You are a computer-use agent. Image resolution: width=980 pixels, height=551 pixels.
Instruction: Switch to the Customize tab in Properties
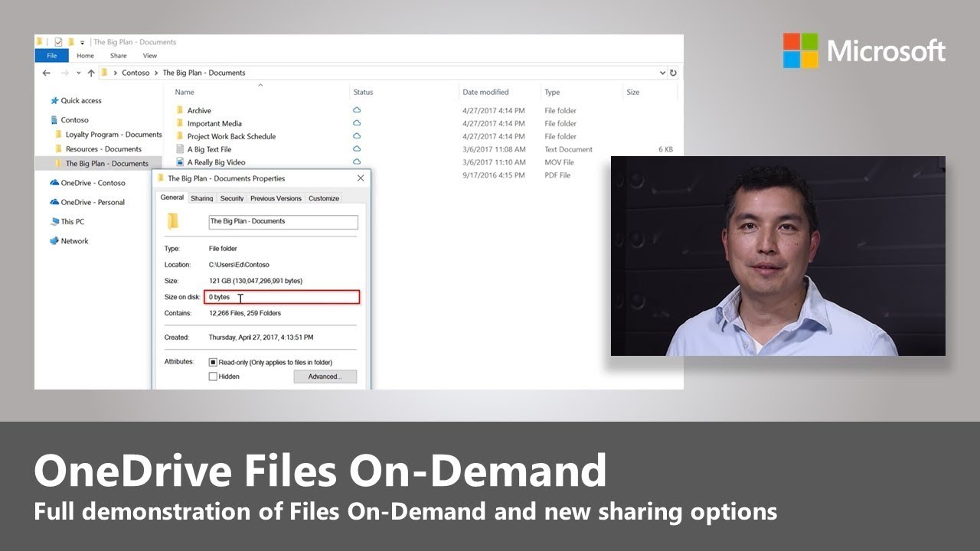point(324,198)
